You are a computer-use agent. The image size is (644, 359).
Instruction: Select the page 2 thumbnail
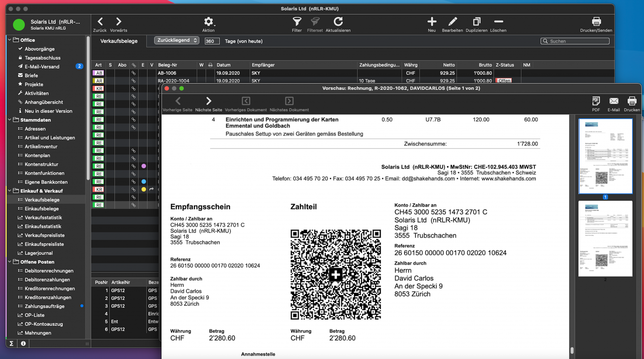point(605,238)
